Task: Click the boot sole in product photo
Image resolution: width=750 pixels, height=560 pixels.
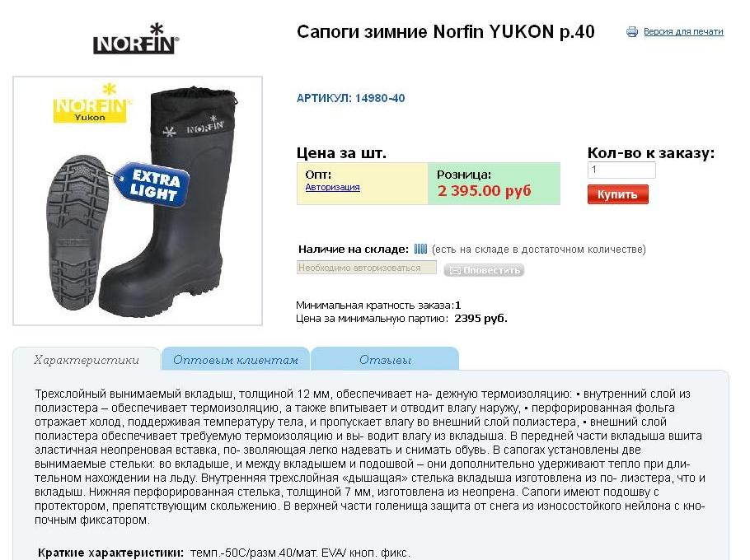Action: [x=78, y=233]
